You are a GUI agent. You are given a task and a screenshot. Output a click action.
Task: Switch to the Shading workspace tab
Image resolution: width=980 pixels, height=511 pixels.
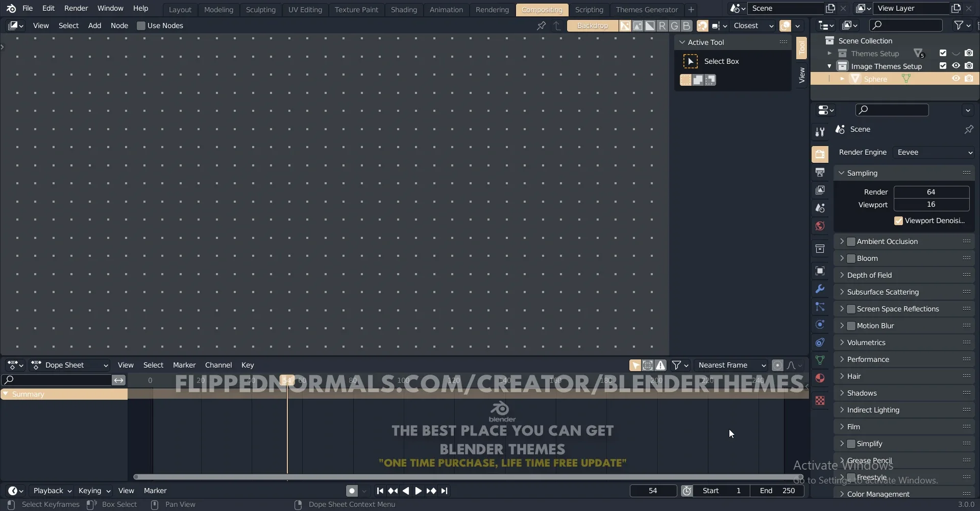coord(404,9)
